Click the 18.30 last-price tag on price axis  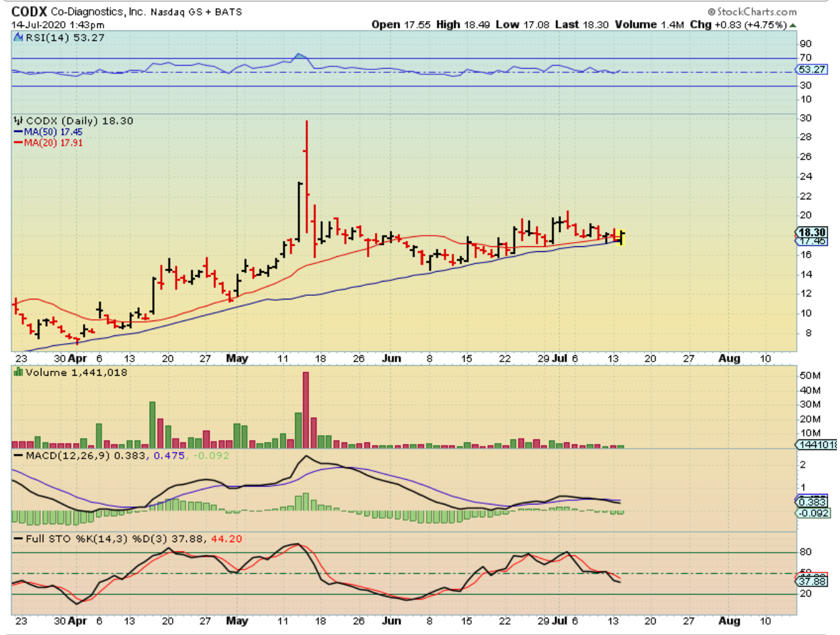tap(812, 232)
